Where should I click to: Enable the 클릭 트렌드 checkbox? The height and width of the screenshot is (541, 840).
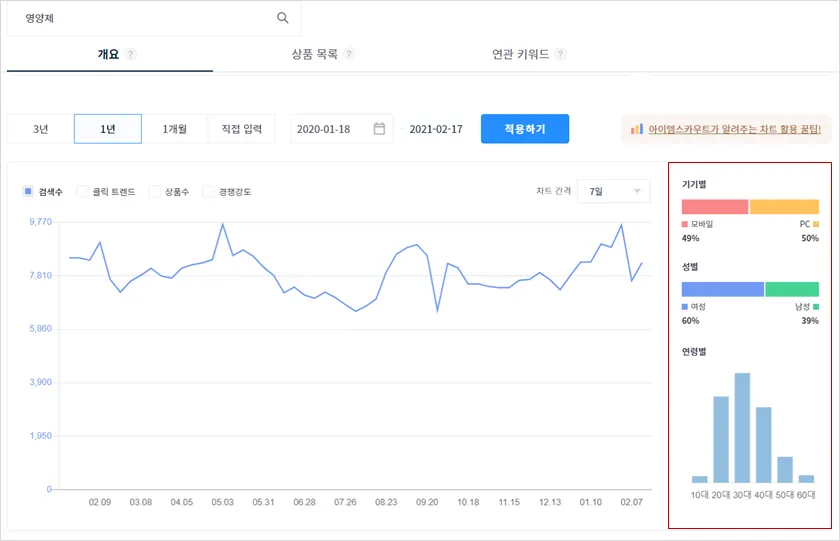pyautogui.click(x=82, y=191)
